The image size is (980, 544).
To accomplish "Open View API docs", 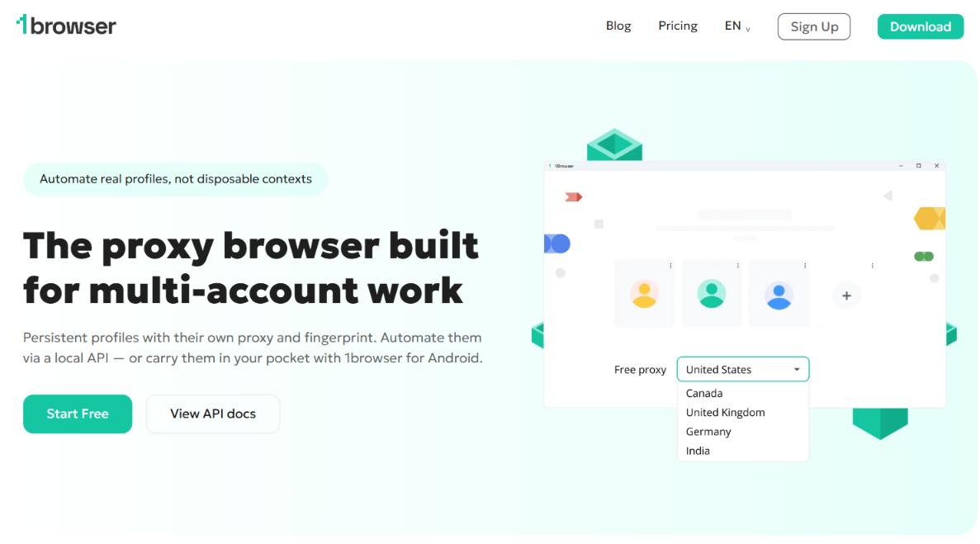I will pyautogui.click(x=213, y=414).
